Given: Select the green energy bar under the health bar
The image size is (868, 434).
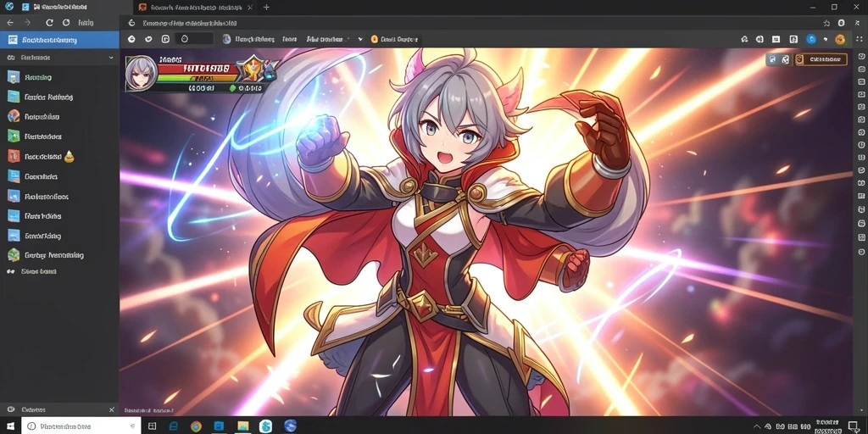Looking at the screenshot, I should point(197,78).
